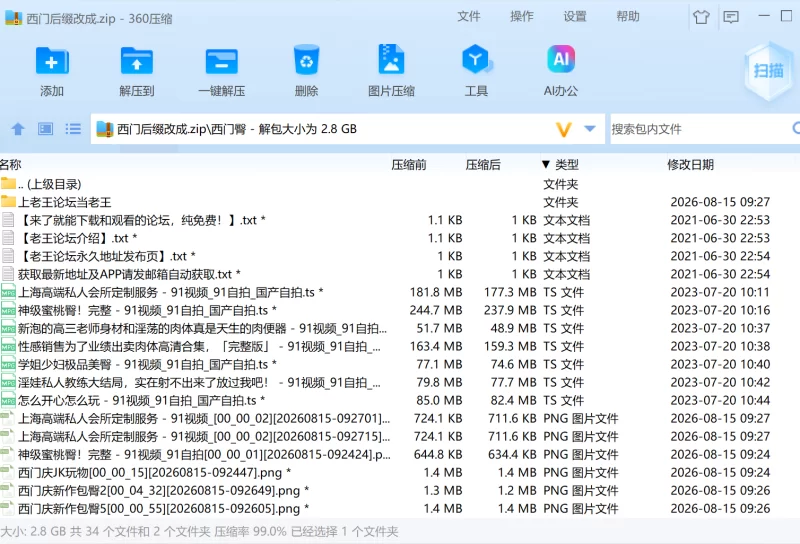Toggle sort order on the 类型 column arrow

tap(545, 164)
